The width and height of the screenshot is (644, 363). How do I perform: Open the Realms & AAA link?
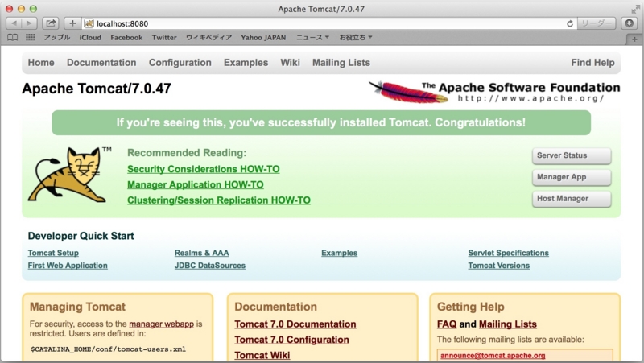(202, 253)
